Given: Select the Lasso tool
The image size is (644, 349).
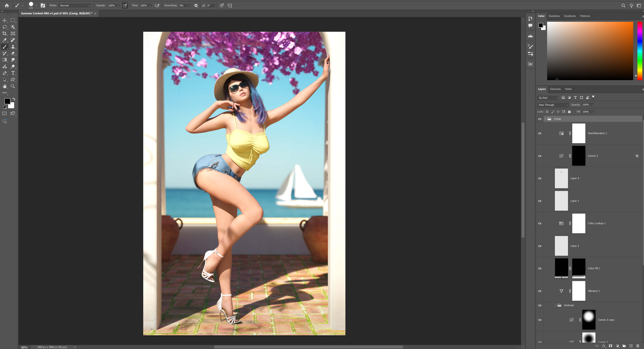Looking at the screenshot, I should [5, 27].
